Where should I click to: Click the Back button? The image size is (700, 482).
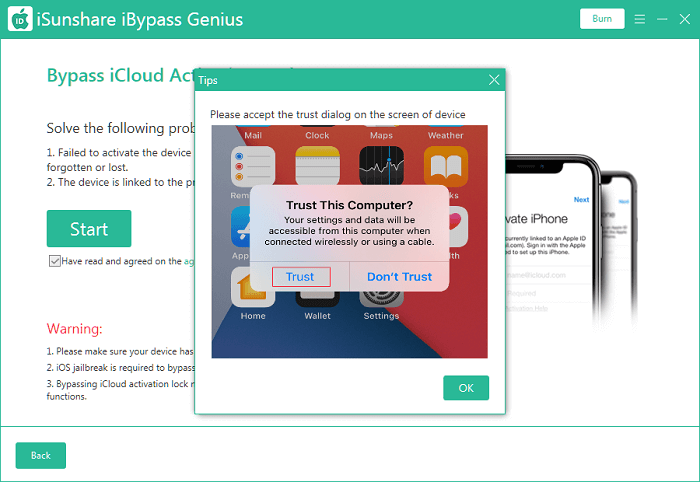(x=41, y=455)
